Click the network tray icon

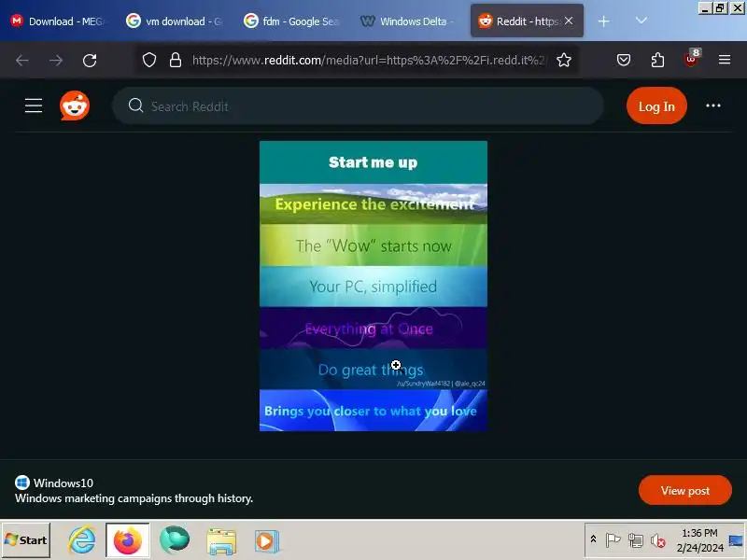[x=636, y=540]
